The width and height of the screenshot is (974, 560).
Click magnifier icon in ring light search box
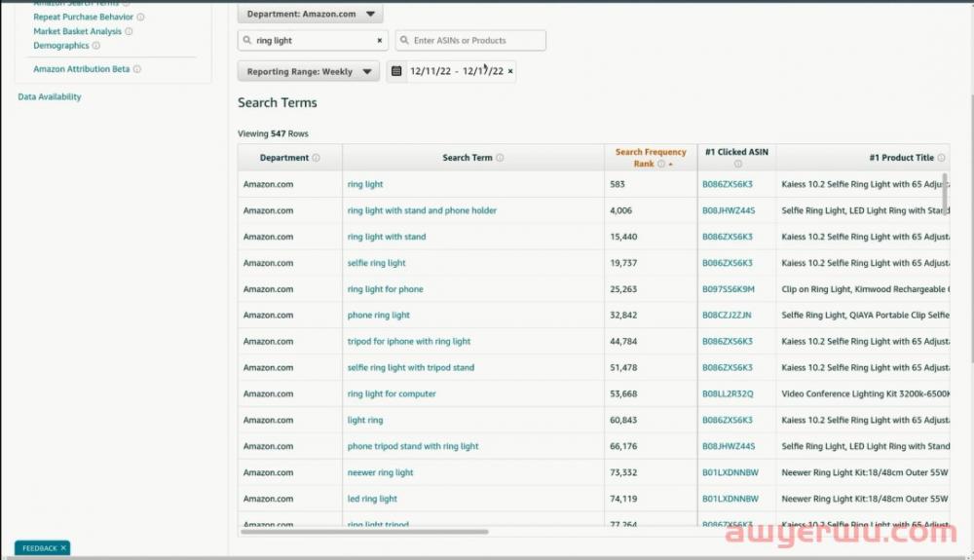(247, 40)
